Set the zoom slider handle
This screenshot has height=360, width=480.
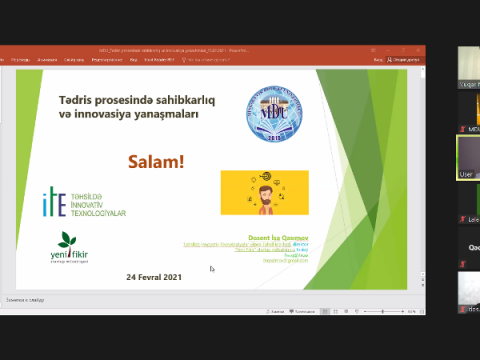[x=383, y=311]
